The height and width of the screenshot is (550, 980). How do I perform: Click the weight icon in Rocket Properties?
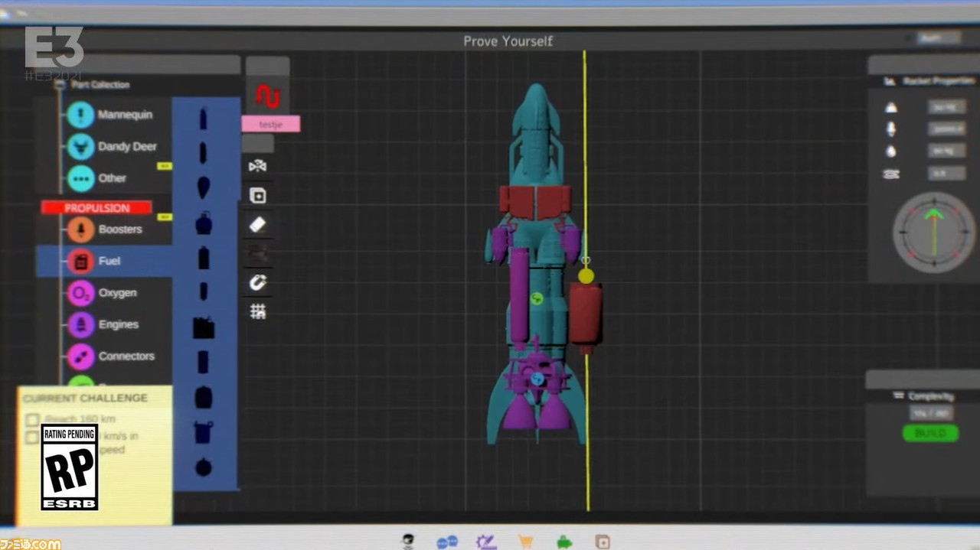pos(891,107)
